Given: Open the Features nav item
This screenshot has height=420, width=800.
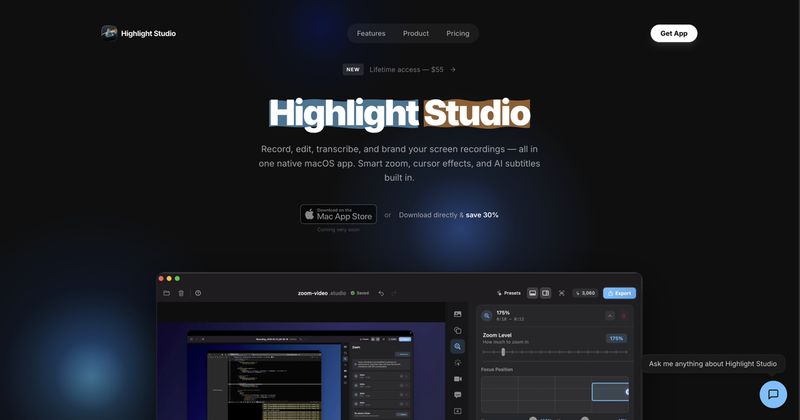Looking at the screenshot, I should [371, 33].
